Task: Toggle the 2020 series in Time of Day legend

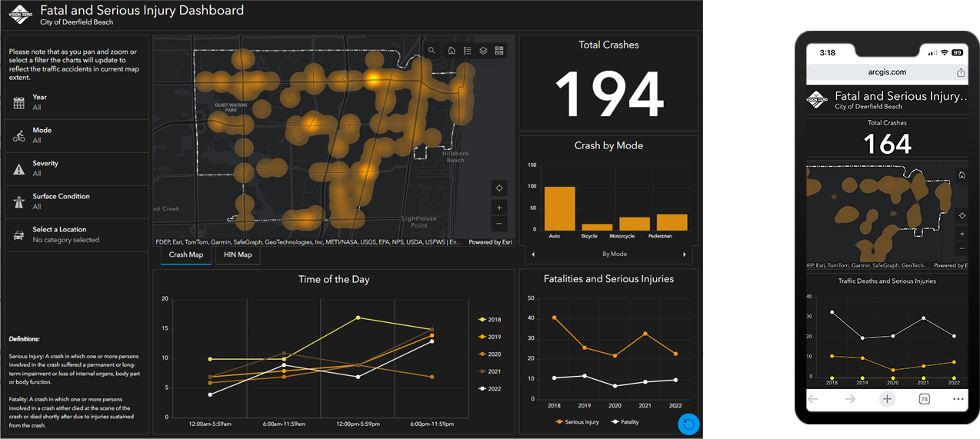Action: 488,354
